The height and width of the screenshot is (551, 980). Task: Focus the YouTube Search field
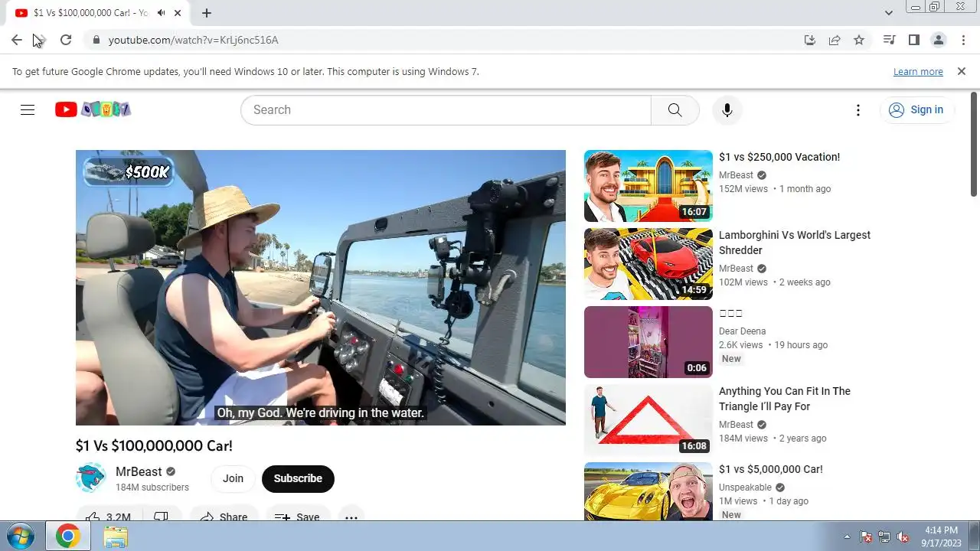click(446, 109)
